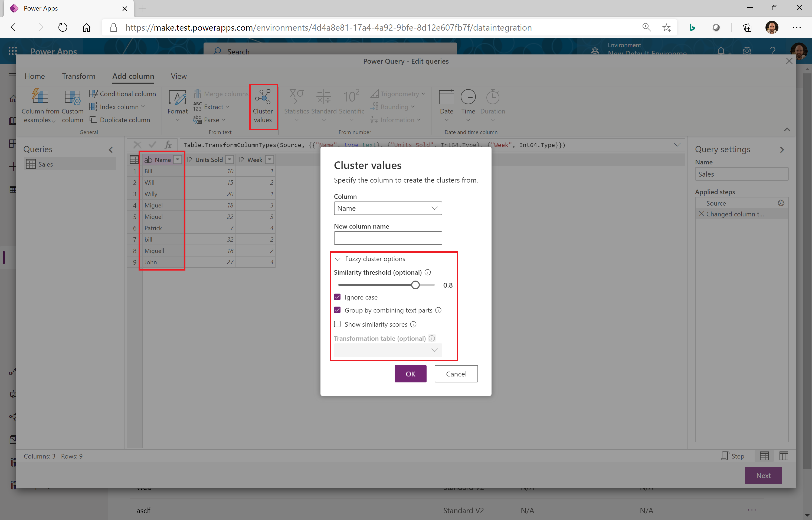Enable Show similarity scores checkbox
Viewport: 812px width, 520px height.
pos(337,324)
